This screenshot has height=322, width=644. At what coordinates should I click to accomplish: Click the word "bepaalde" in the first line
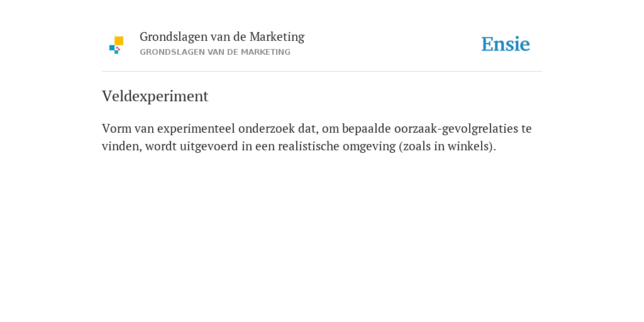(x=367, y=129)
